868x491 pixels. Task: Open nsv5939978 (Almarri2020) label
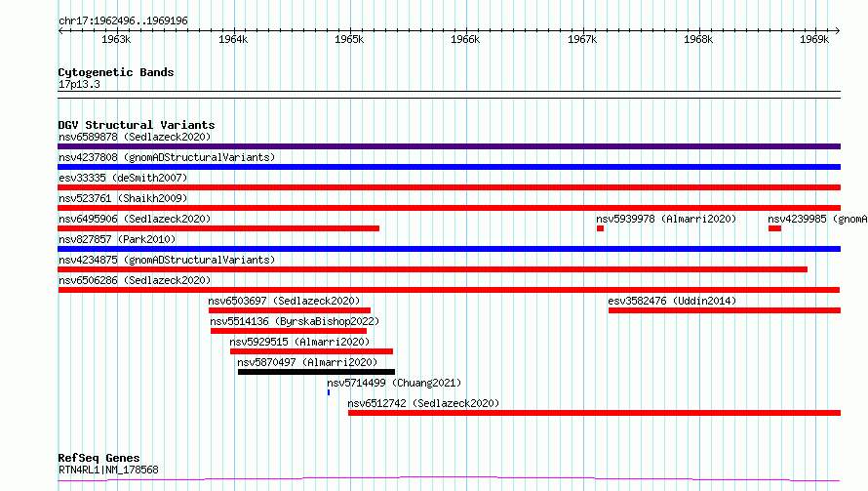pyautogui.click(x=666, y=219)
